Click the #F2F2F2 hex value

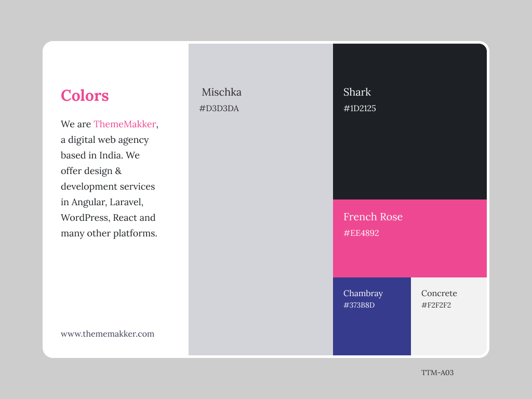(436, 305)
